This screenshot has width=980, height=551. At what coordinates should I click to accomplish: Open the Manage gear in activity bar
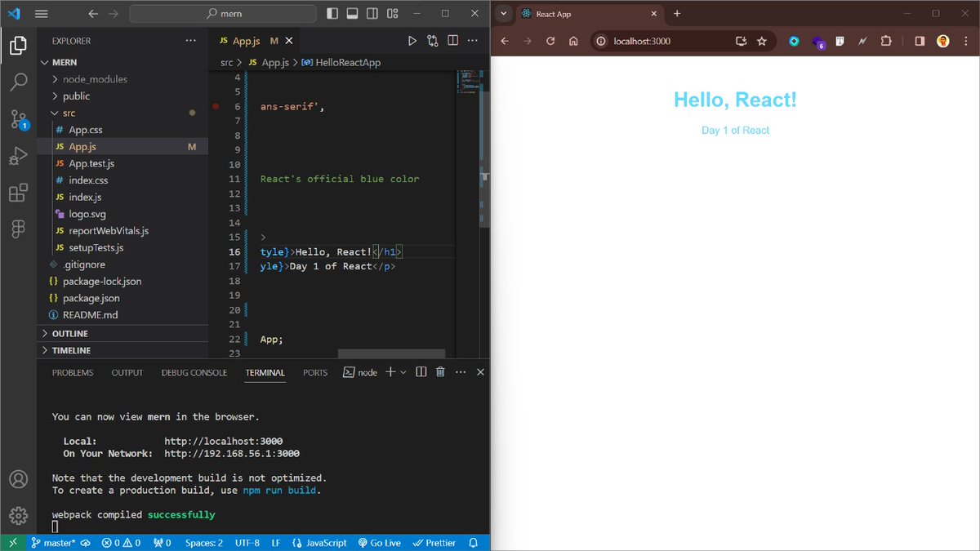pos(18,516)
